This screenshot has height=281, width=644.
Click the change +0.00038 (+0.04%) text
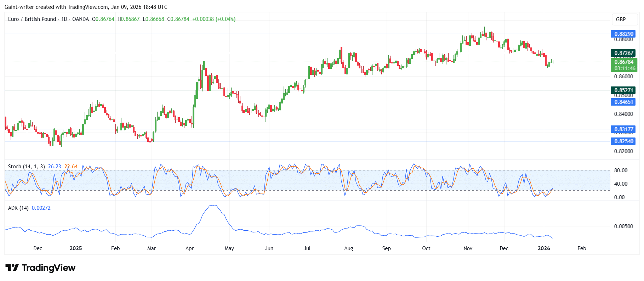tap(214, 19)
